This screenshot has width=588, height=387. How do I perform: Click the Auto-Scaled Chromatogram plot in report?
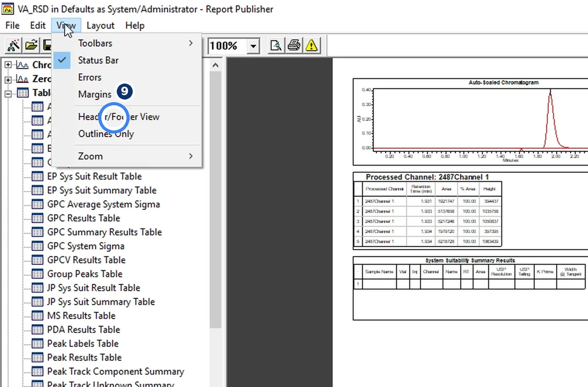tap(470, 122)
